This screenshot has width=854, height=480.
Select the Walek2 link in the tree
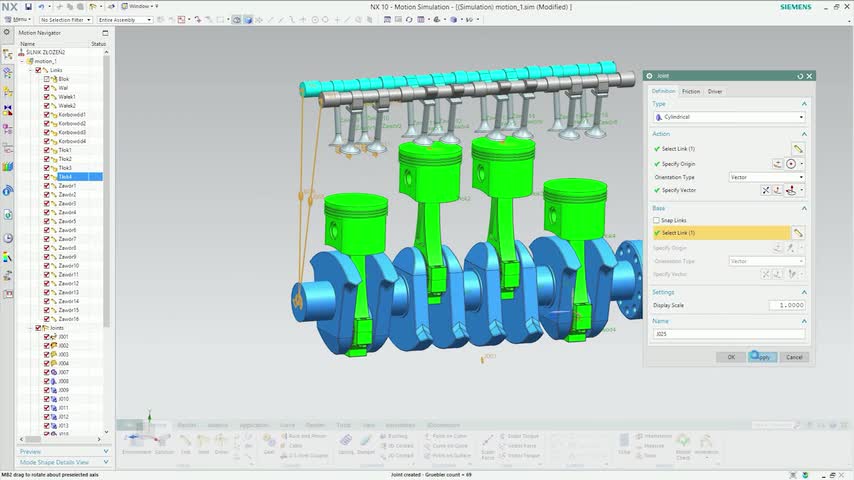67,106
